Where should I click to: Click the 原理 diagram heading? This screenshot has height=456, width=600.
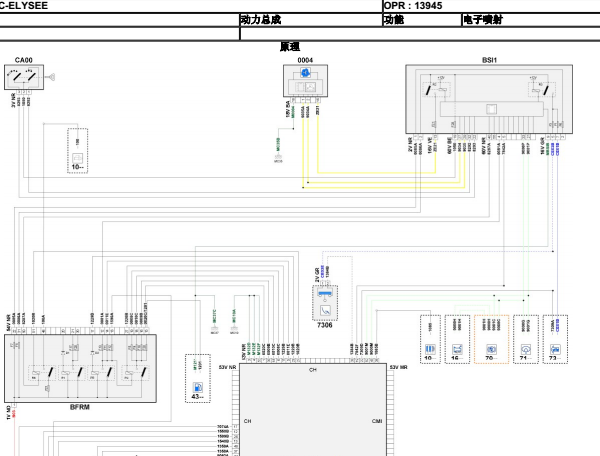290,47
